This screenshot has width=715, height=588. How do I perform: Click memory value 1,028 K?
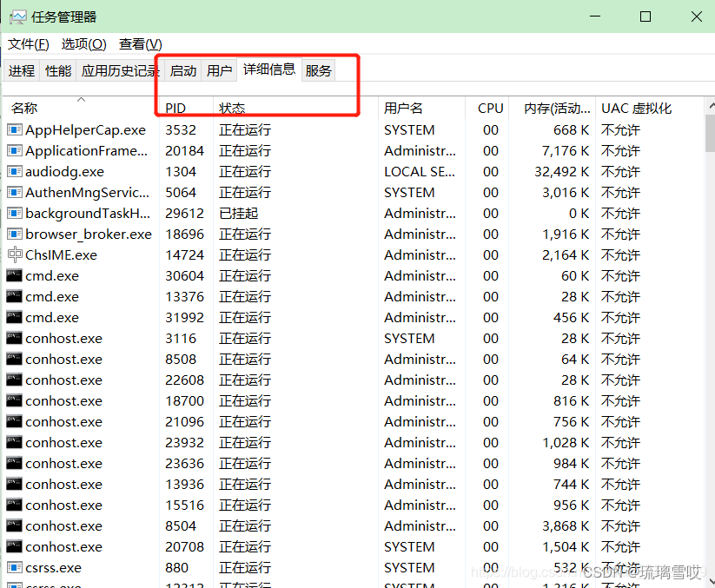click(566, 443)
